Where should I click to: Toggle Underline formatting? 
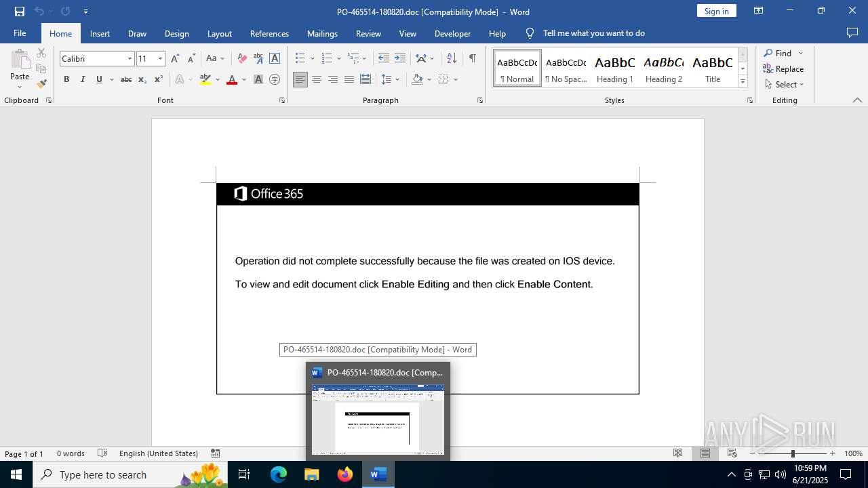[x=99, y=79]
